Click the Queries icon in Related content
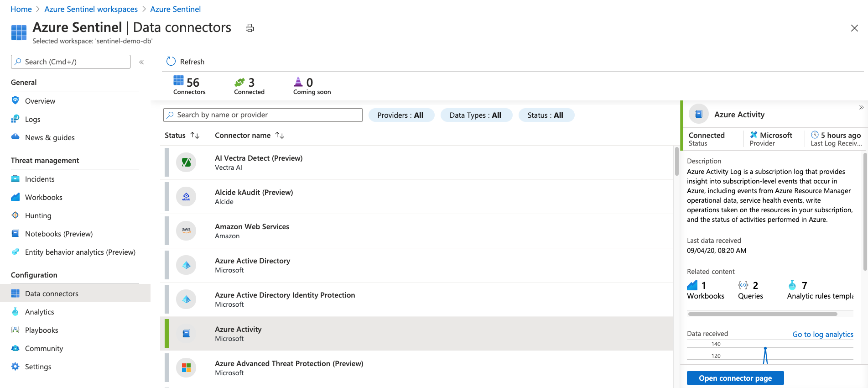Viewport: 868px width, 388px height. [743, 285]
